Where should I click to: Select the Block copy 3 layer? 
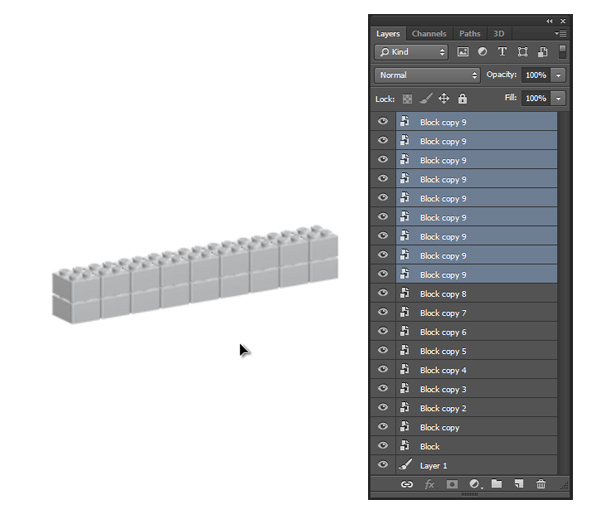[476, 389]
